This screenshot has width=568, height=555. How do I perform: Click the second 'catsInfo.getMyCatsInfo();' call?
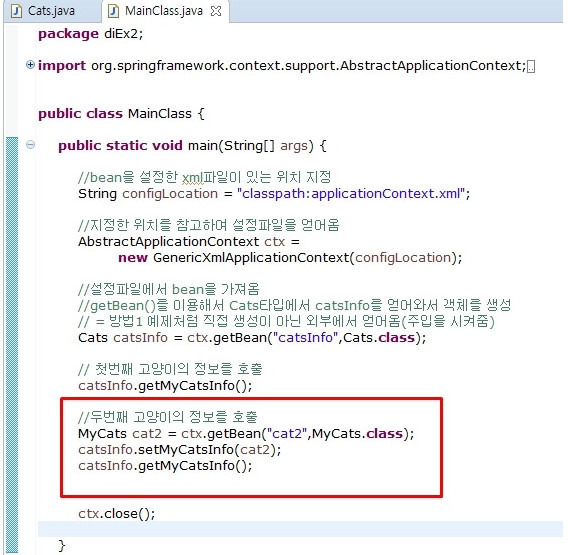[x=165, y=466]
